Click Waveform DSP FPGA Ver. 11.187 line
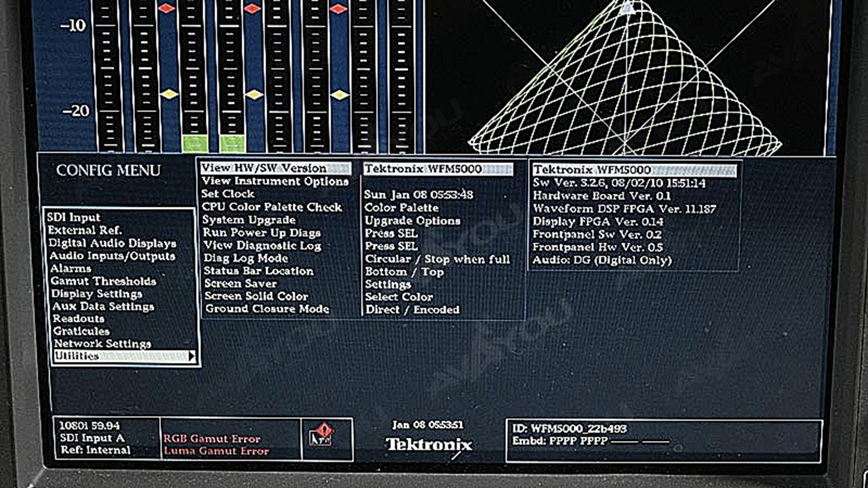Viewport: 868px width, 488px height. pyautogui.click(x=624, y=209)
